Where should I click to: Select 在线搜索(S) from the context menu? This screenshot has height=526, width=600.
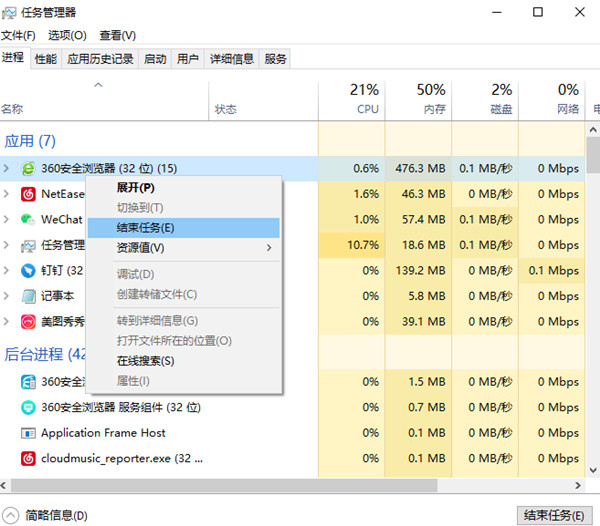coord(146,361)
